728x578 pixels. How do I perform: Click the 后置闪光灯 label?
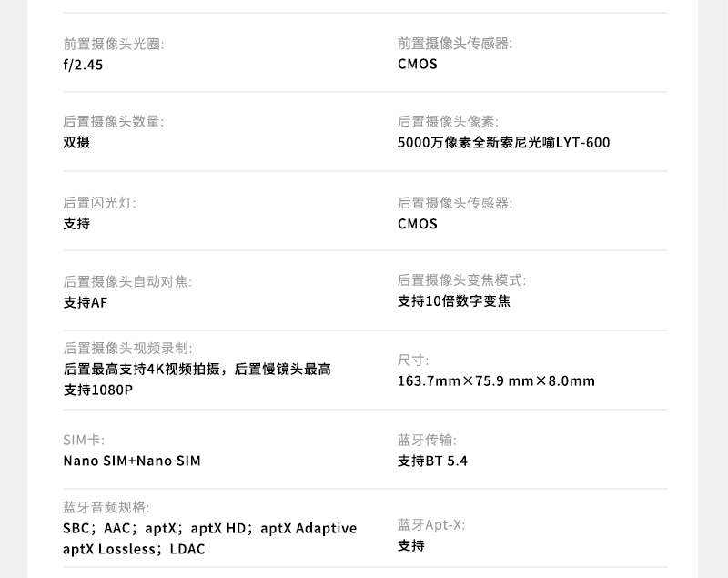[x=99, y=202]
